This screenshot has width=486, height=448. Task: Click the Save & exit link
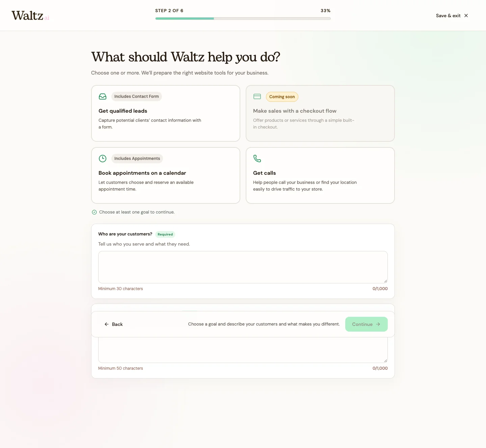pyautogui.click(x=452, y=16)
